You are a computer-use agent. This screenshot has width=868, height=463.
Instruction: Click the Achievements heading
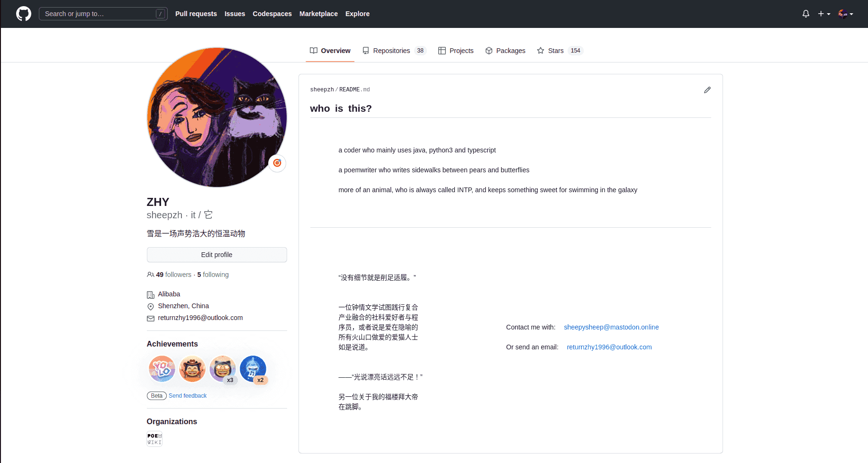(172, 344)
